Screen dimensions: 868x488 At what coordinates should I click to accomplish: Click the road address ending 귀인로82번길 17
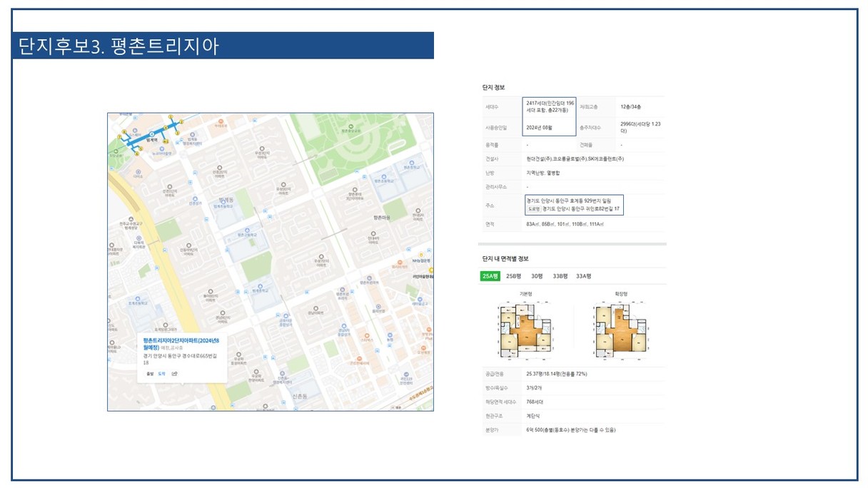581,210
